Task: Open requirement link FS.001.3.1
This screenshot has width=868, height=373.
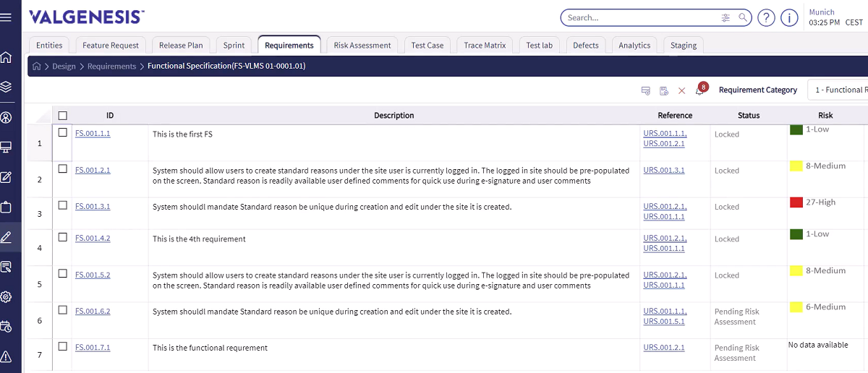Action: pyautogui.click(x=93, y=207)
